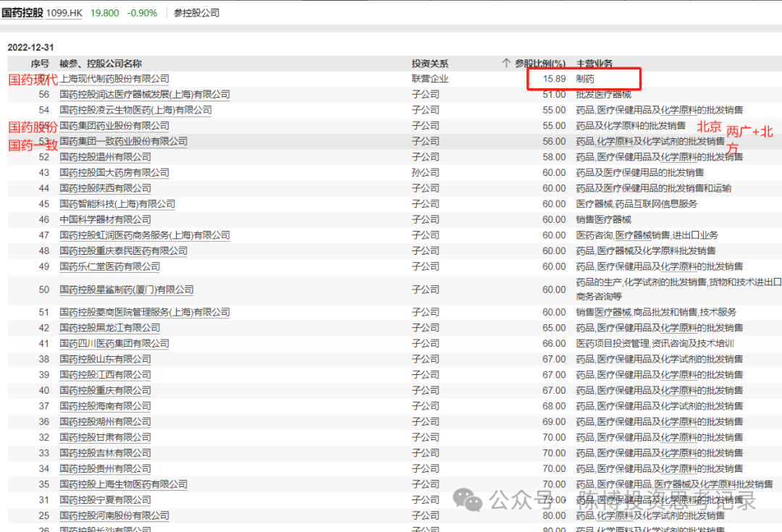Open 国药智能科技(上海)有限公司 link
This screenshot has height=532, width=782.
117,204
